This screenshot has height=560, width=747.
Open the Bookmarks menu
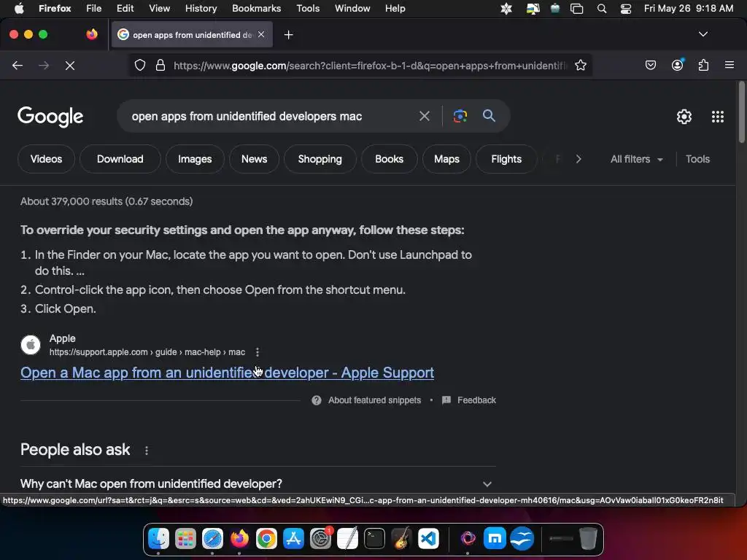256,9
